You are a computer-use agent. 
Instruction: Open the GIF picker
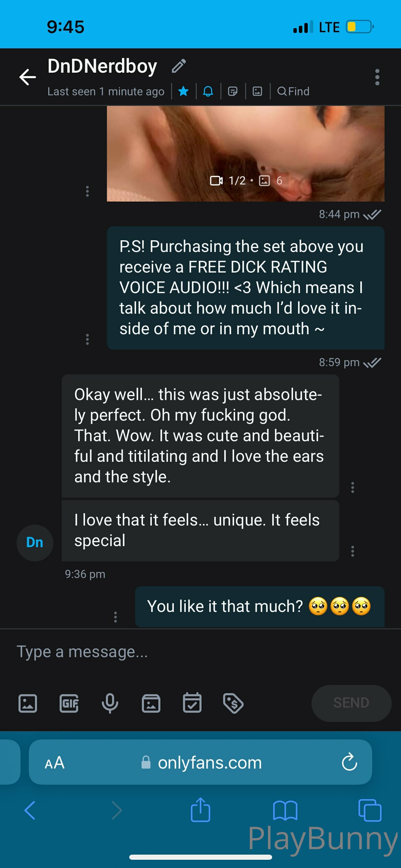pos(69,703)
